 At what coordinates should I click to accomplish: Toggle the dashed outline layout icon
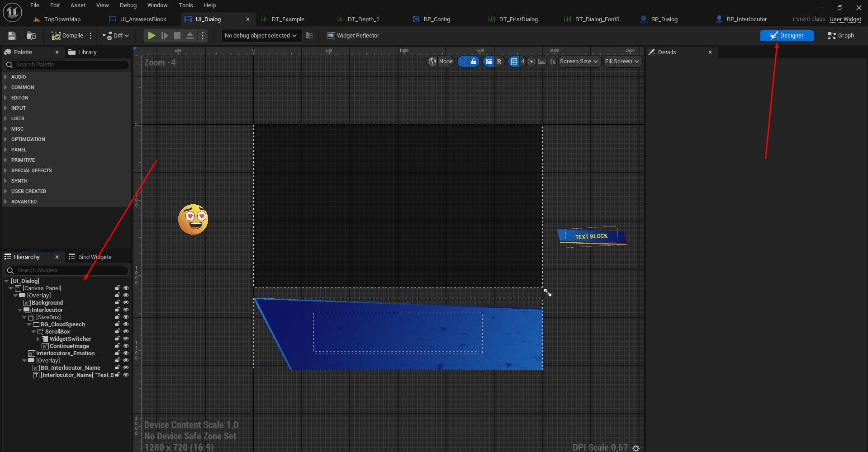pyautogui.click(x=463, y=61)
